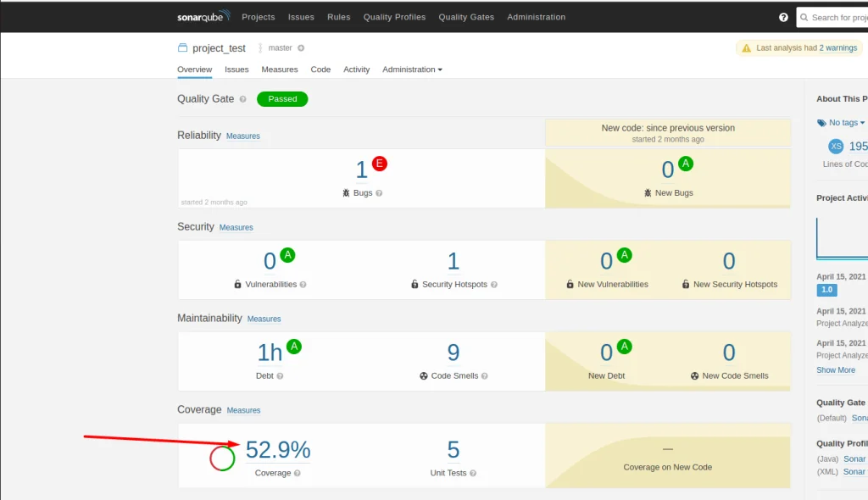The width and height of the screenshot is (868, 500).
Task: Open the Reliability Measures link
Action: tap(242, 136)
